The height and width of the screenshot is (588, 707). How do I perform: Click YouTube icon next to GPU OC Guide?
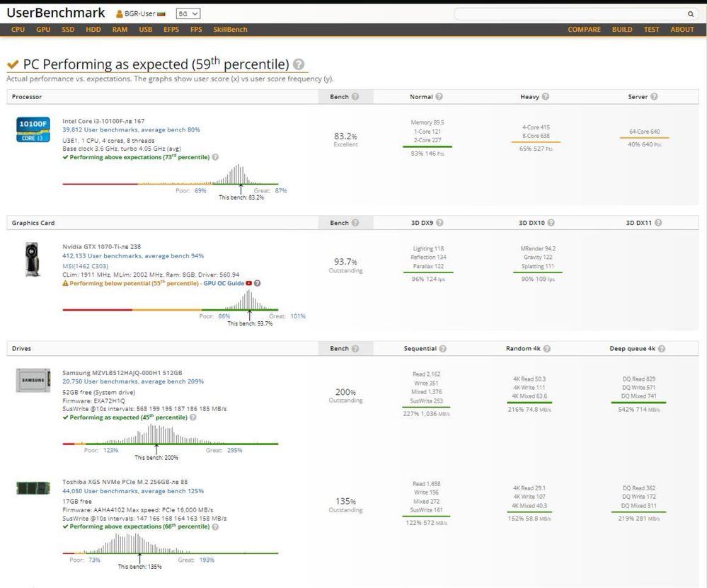coord(249,283)
